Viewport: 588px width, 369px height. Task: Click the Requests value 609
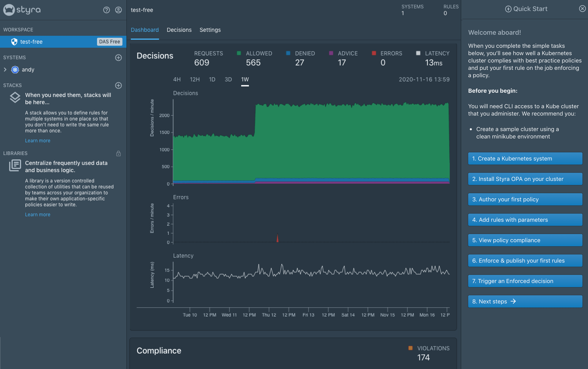(202, 63)
